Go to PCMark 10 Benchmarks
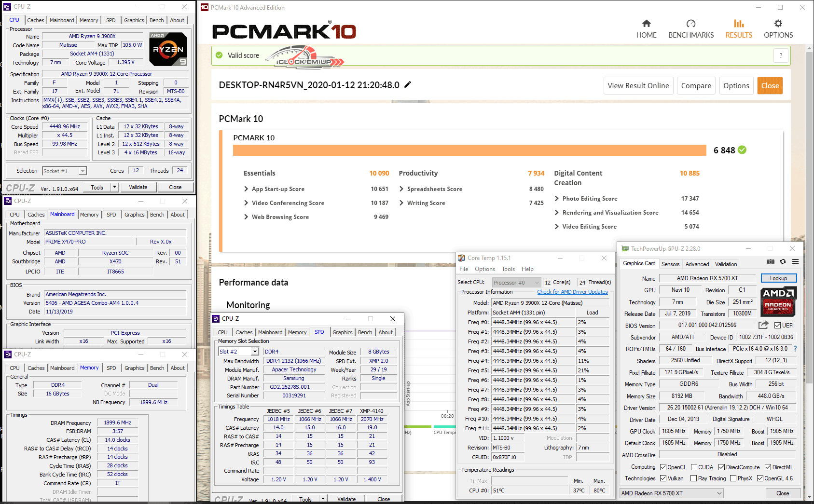This screenshot has width=814, height=504. point(690,29)
